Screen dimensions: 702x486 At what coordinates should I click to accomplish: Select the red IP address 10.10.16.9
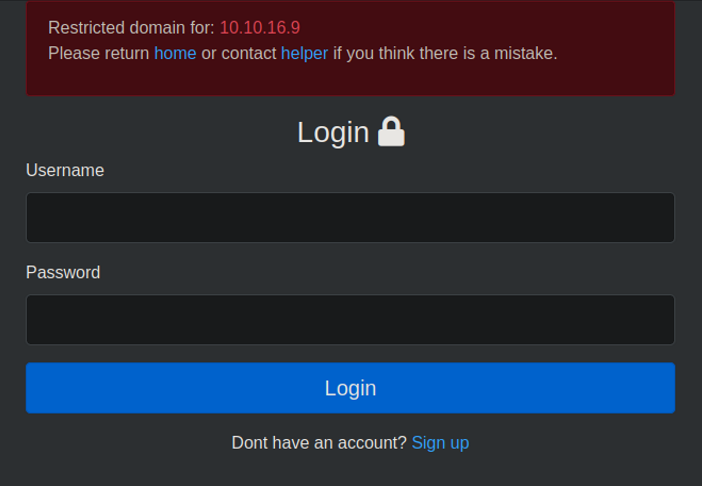[260, 27]
